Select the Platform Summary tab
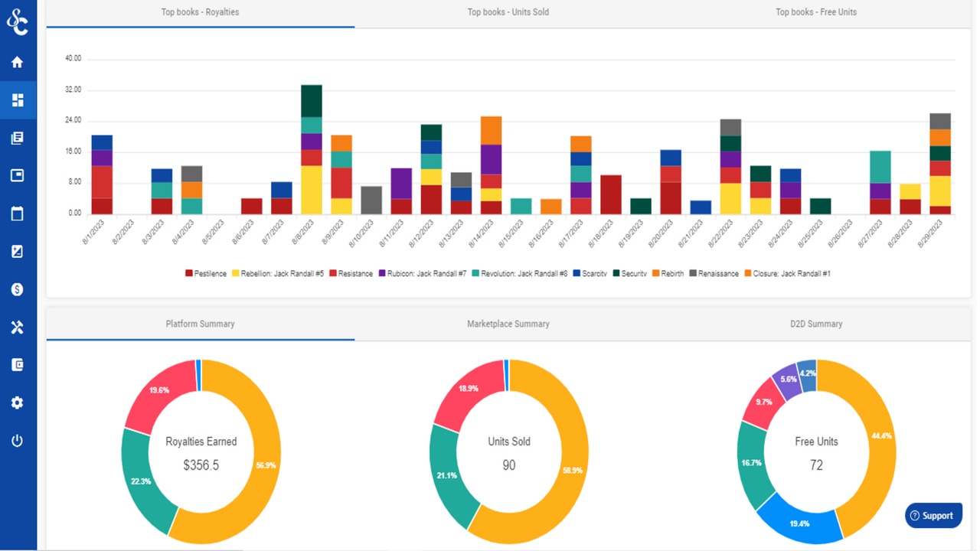The image size is (980, 551). pyautogui.click(x=200, y=324)
